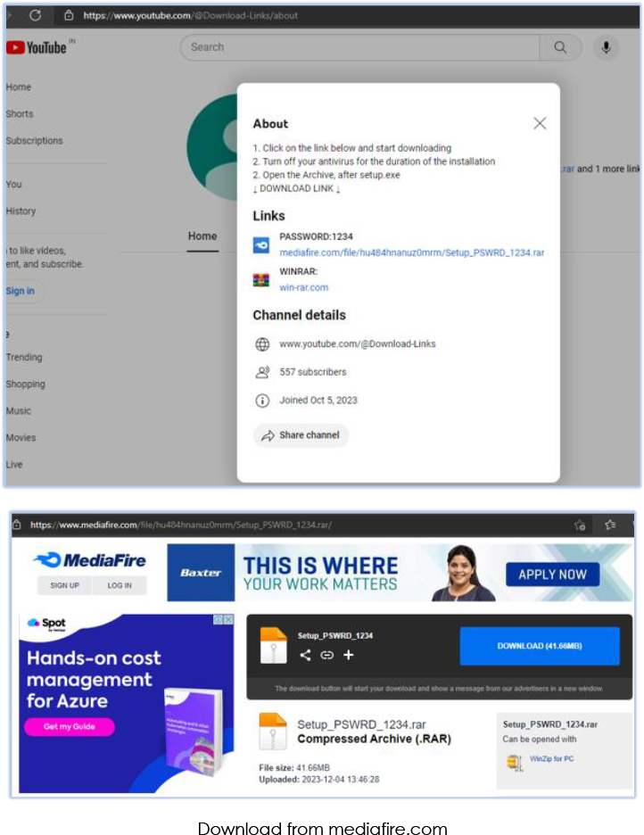Image resolution: width=644 pixels, height=835 pixels.
Task: Click the copy link icon under Setup_PSWRD_1234
Action: (326, 655)
